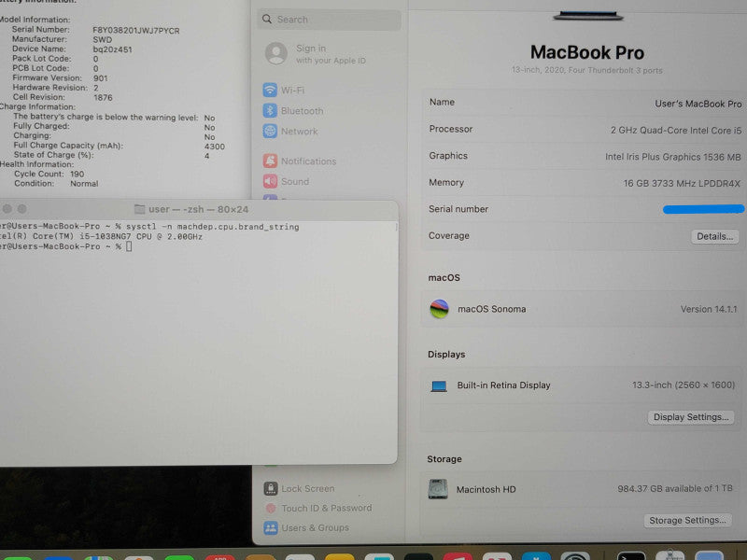747x560 pixels.
Task: Select Notifications label in settings sidebar
Action: (309, 161)
